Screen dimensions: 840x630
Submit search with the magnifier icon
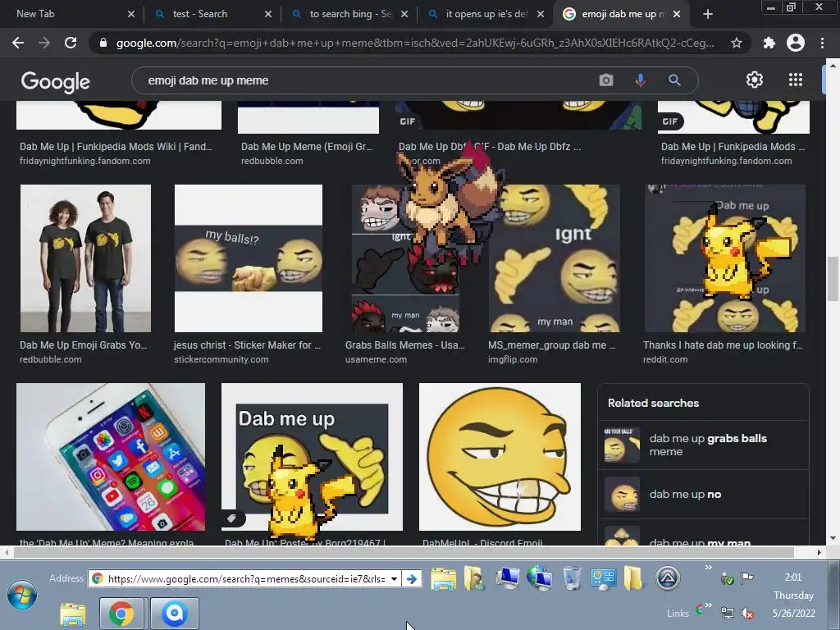coord(674,80)
